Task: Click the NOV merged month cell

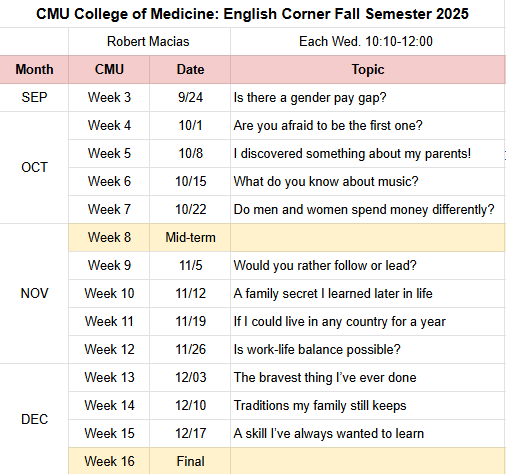Action: pyautogui.click(x=34, y=293)
